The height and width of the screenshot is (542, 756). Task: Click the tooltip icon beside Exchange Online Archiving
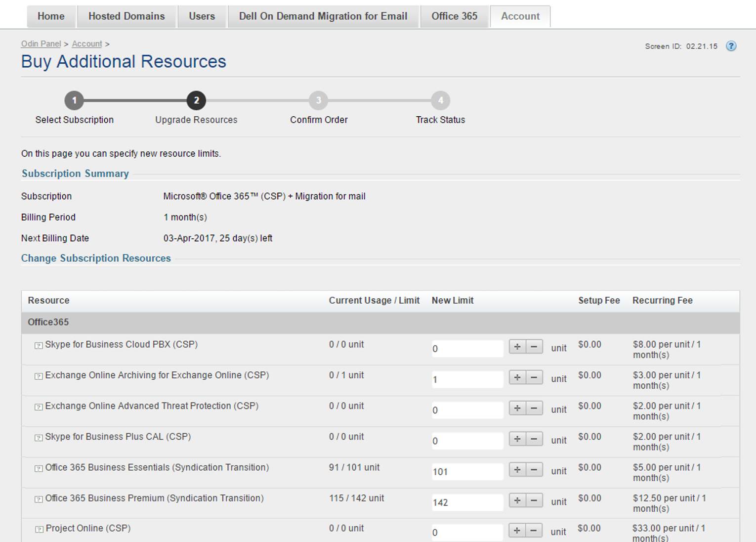[38, 376]
